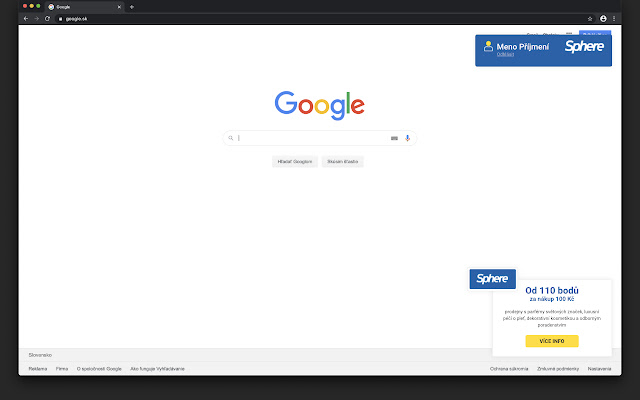Go forward using the browser forward arrow
Viewport: 640px width, 400px height.
(x=36, y=19)
